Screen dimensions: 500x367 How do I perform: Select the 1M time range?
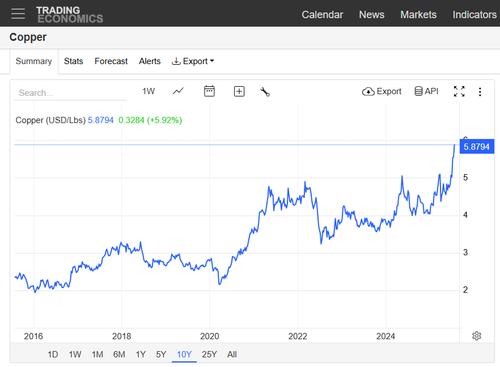click(97, 354)
